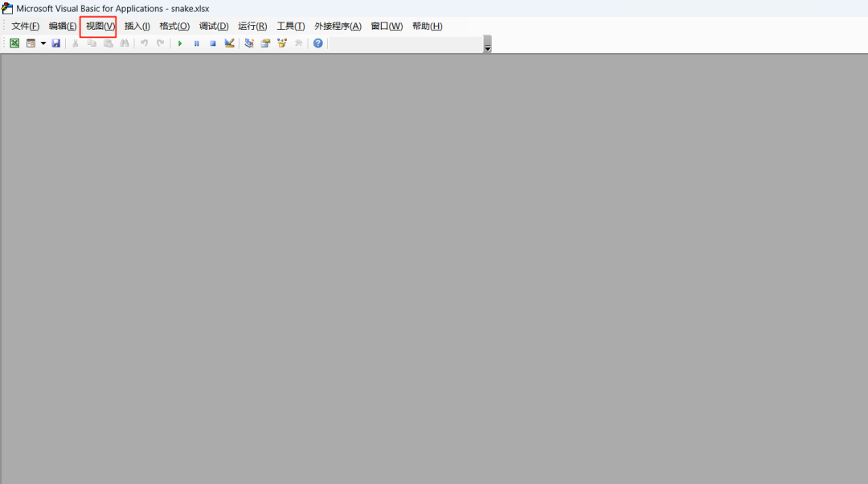
Task: Click the Copy toolbar icon
Action: [92, 43]
